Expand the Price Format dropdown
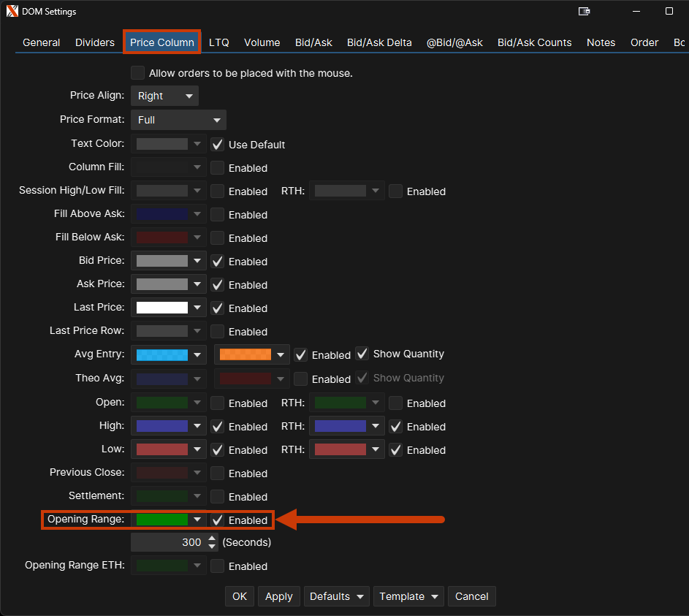Screen dimensions: 689x616 178,120
